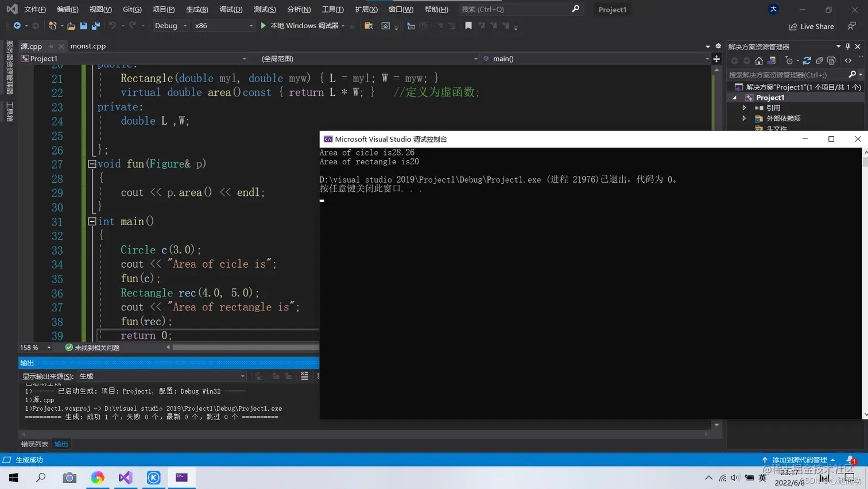Viewport: 868px width, 489px height.
Task: Click the editor tab settings gear icon
Action: (718, 46)
